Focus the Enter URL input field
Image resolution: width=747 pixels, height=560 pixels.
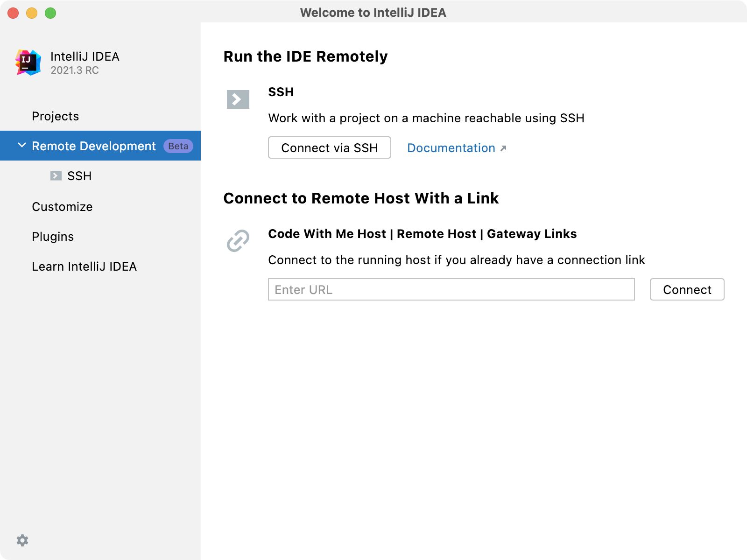tap(451, 289)
